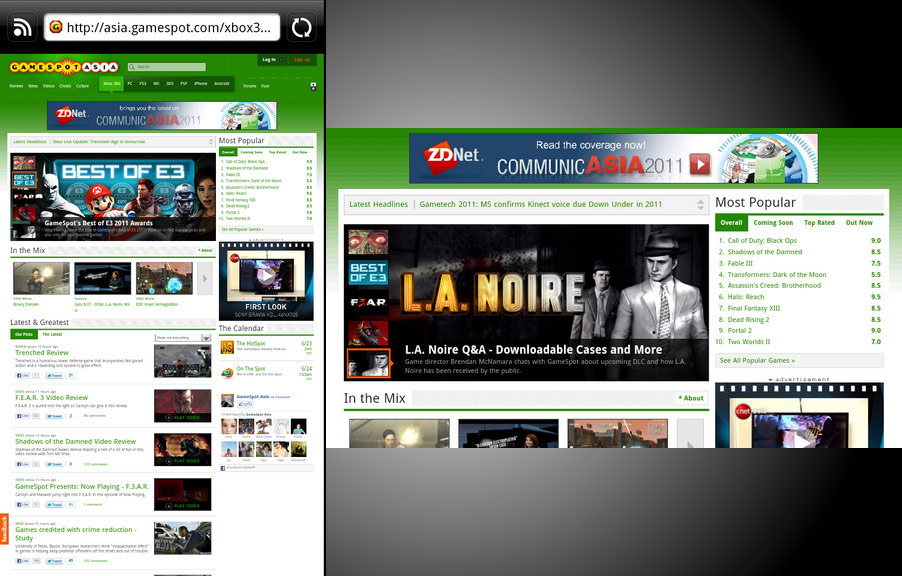Click the search box on GameSpot header

pyautogui.click(x=167, y=67)
